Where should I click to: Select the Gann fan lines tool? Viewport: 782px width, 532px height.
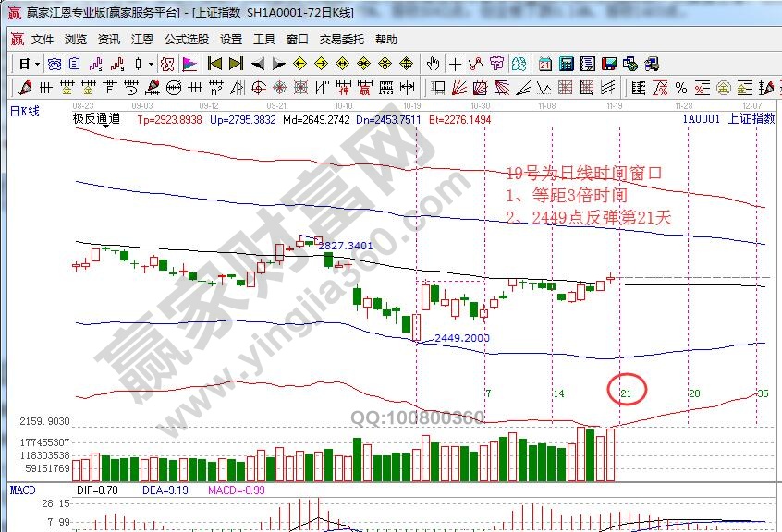tap(459, 88)
